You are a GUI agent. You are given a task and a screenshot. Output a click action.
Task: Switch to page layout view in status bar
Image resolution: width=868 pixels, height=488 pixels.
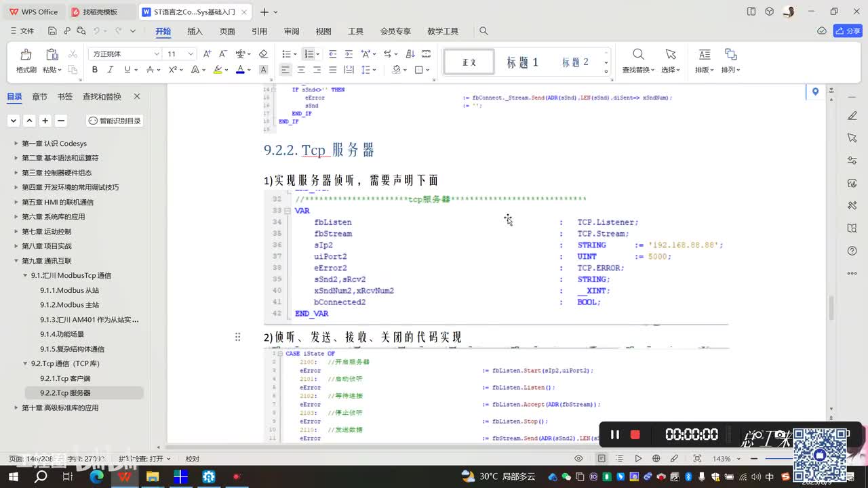pos(601,459)
